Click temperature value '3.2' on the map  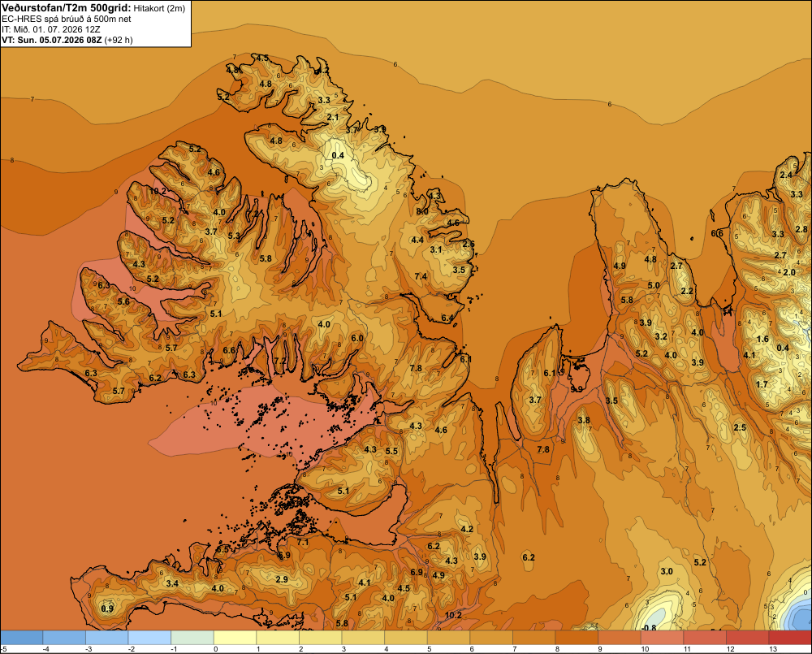click(661, 336)
